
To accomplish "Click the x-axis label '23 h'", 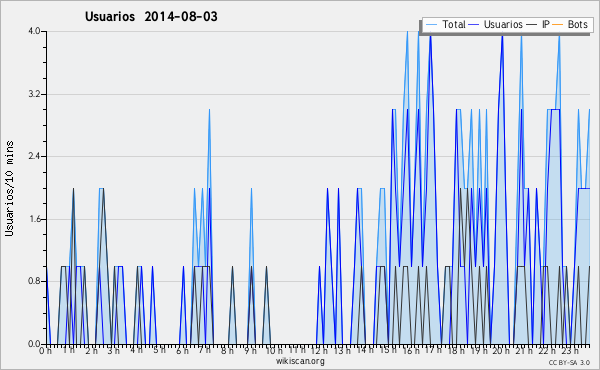I will [x=569, y=351].
